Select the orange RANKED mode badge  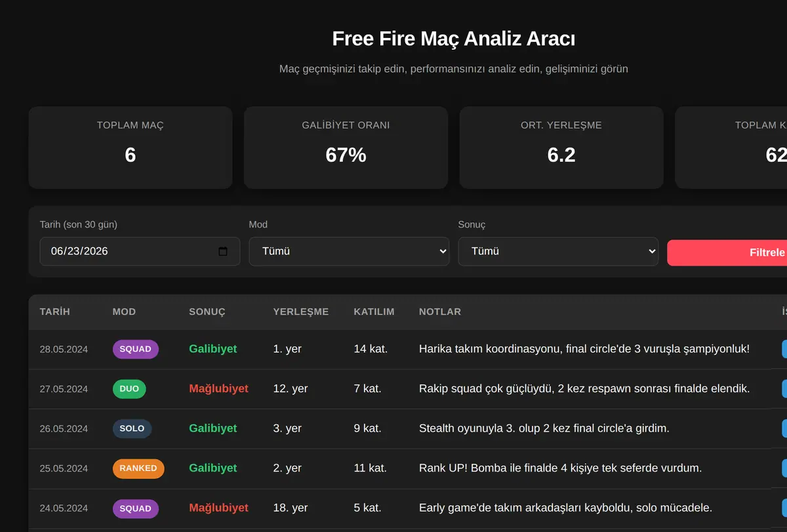click(x=138, y=468)
